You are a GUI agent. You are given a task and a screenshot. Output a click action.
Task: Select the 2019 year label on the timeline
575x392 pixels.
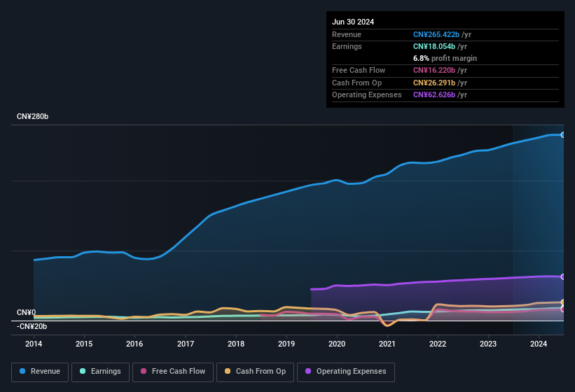click(286, 344)
